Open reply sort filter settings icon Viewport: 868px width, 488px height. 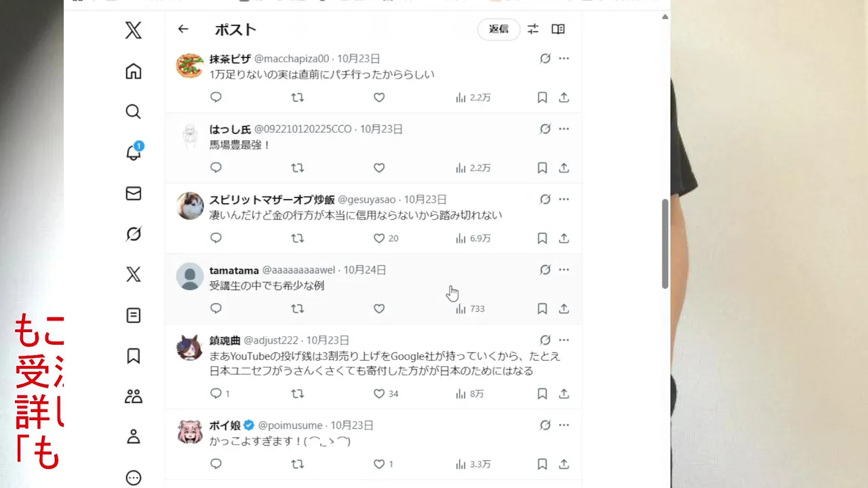point(533,29)
